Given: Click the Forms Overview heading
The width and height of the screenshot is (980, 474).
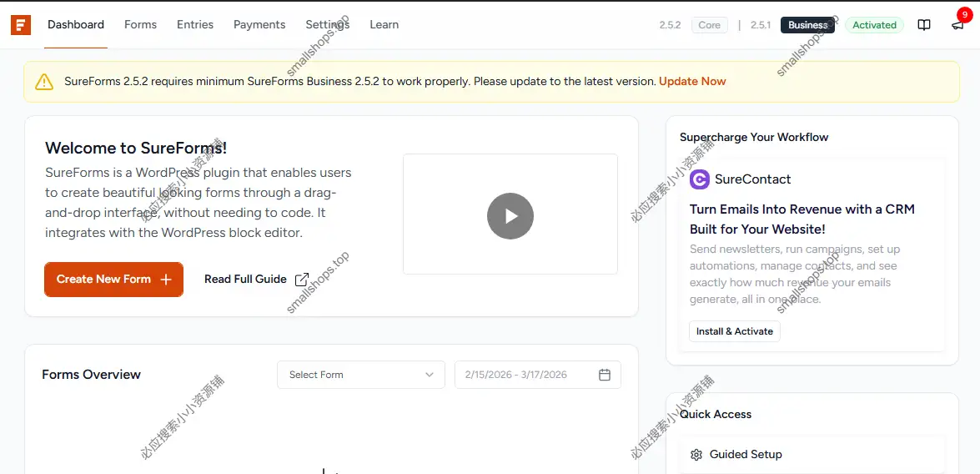Looking at the screenshot, I should [91, 375].
